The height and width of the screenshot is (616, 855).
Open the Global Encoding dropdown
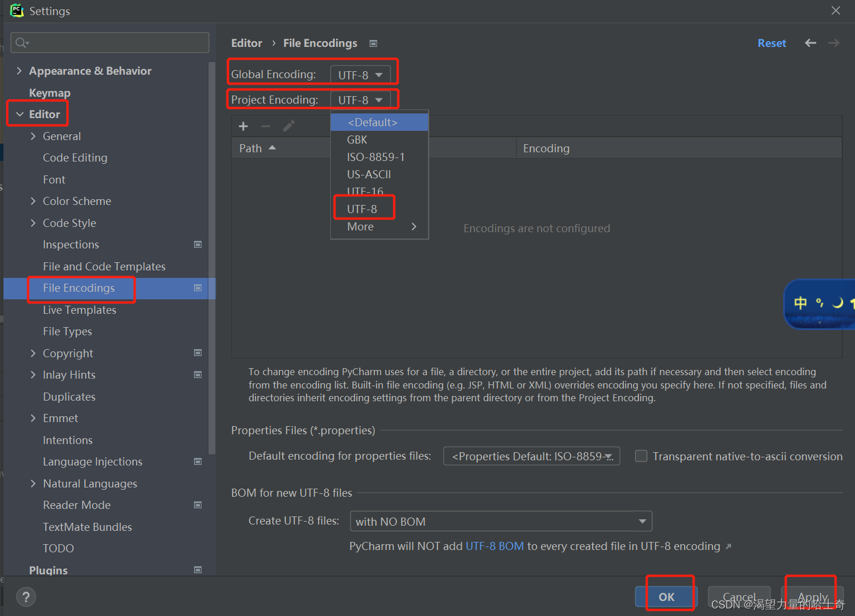point(360,75)
